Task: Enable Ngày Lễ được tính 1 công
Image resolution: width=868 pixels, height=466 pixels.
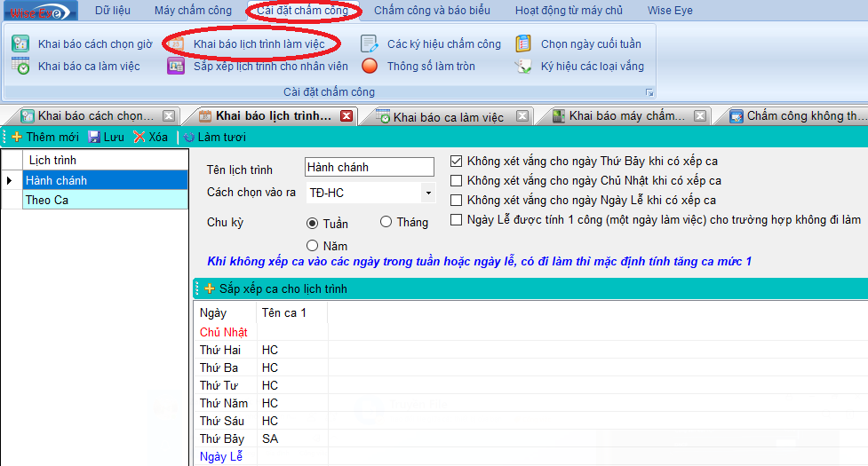Action: [456, 220]
